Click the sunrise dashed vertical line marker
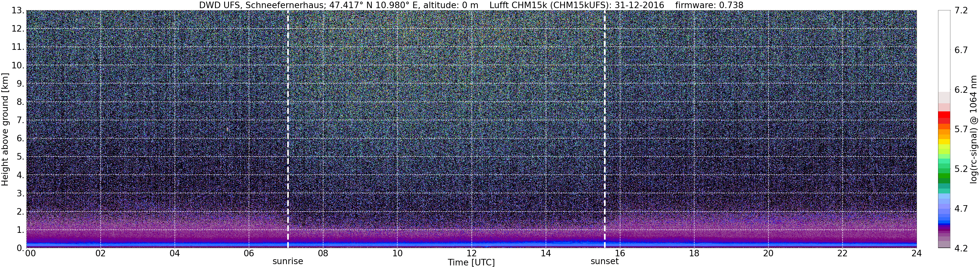 (288, 129)
